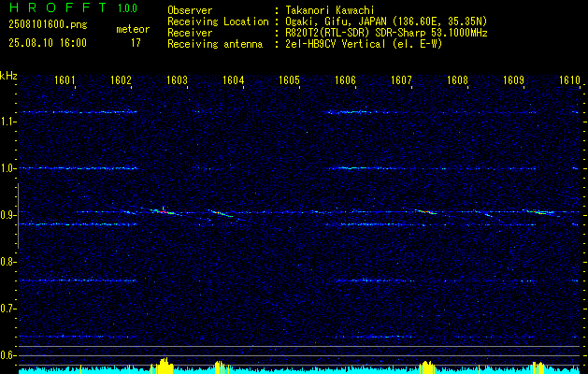Click the Observer label in the header
The width and height of the screenshot is (588, 374).
tap(190, 10)
